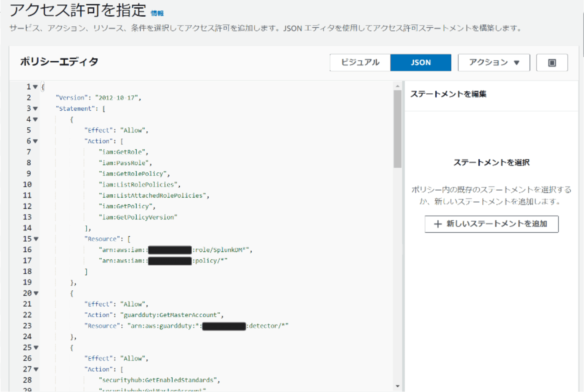
Task: Collapse the statement block on line 4
Action: coord(35,119)
